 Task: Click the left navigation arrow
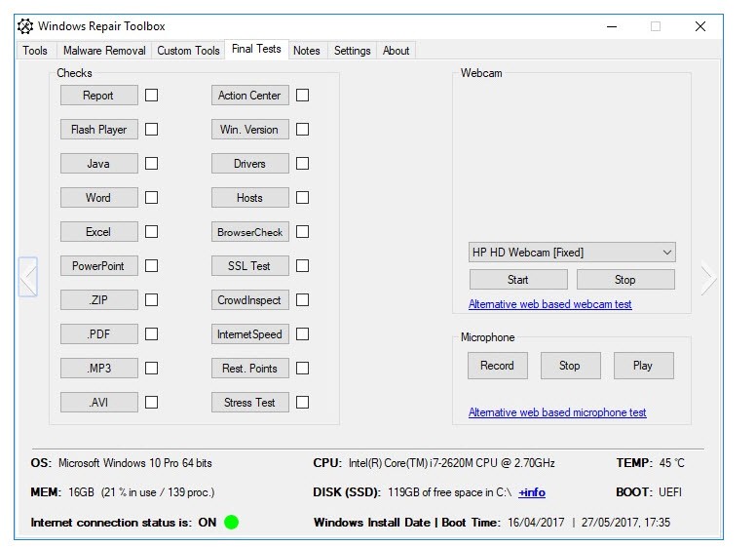coord(28,277)
